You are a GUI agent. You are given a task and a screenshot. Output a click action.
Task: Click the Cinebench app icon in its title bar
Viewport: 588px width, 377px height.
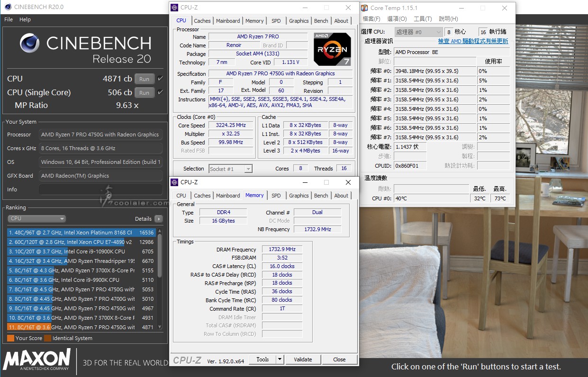click(7, 7)
